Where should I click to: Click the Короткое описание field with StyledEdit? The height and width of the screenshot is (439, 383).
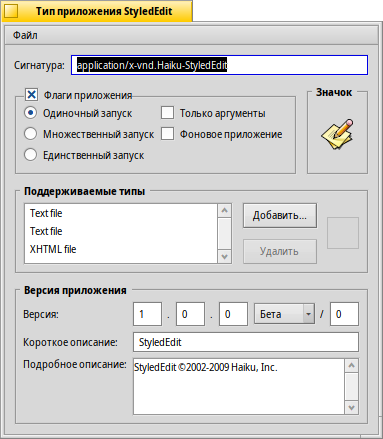click(x=246, y=342)
